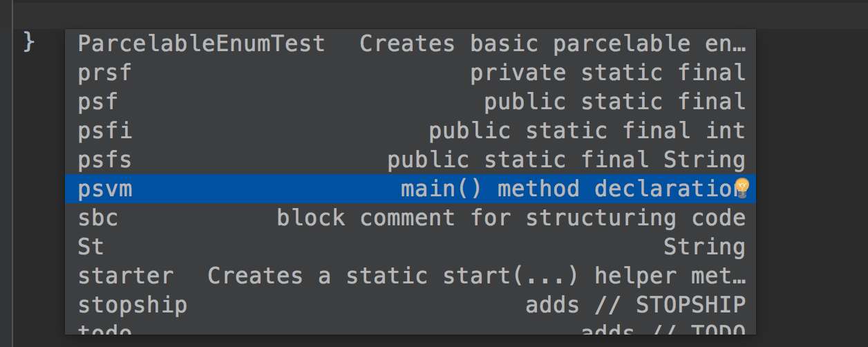Choose the sbc block comment template
The image size is (868, 347).
tap(411, 218)
